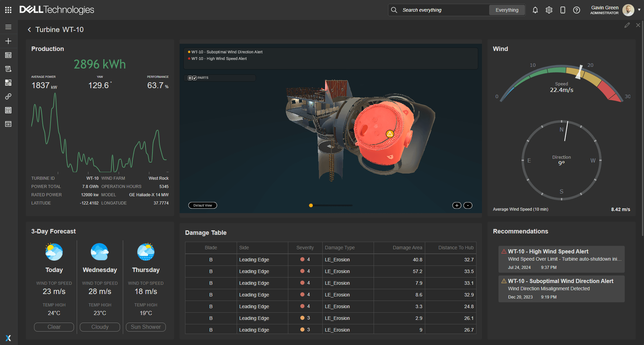Screen dimensions: 644x345
Task: Click the pencil edit icon
Action: 627,25
